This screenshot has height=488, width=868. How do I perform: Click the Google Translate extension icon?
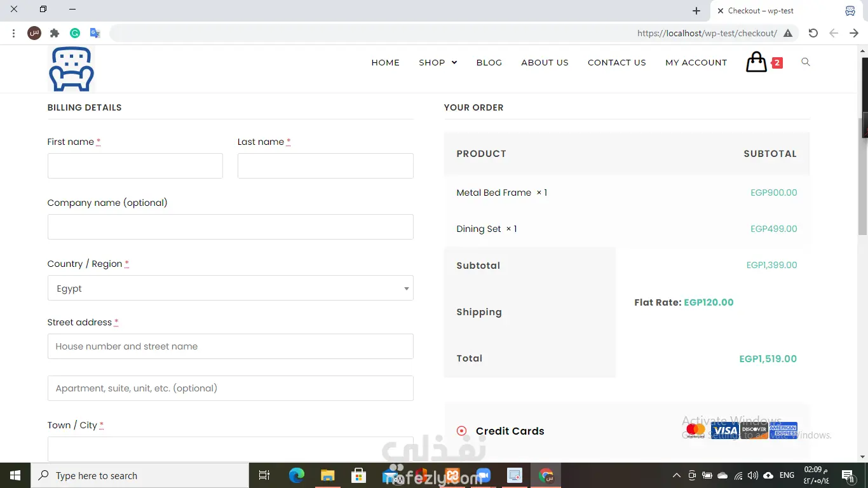click(x=95, y=33)
